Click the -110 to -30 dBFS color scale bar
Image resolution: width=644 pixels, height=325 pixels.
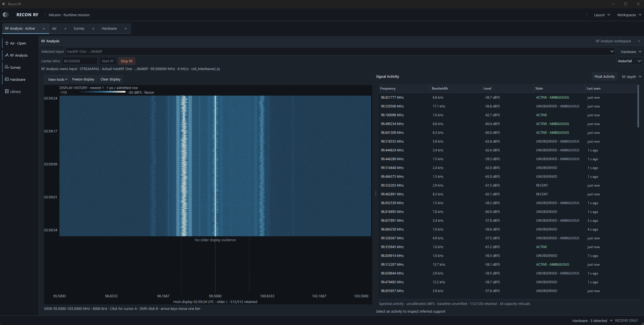[100, 92]
